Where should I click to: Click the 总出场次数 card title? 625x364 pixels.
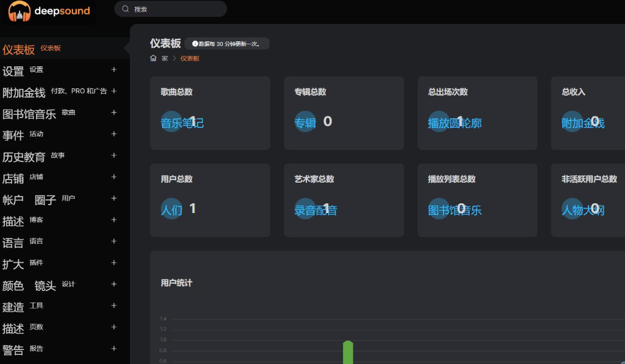tap(448, 92)
